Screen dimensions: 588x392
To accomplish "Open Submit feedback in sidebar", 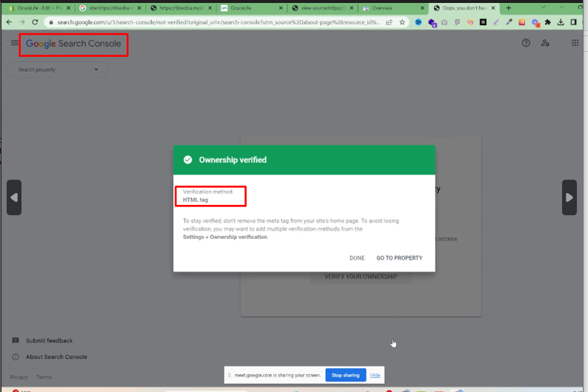I will (x=49, y=341).
